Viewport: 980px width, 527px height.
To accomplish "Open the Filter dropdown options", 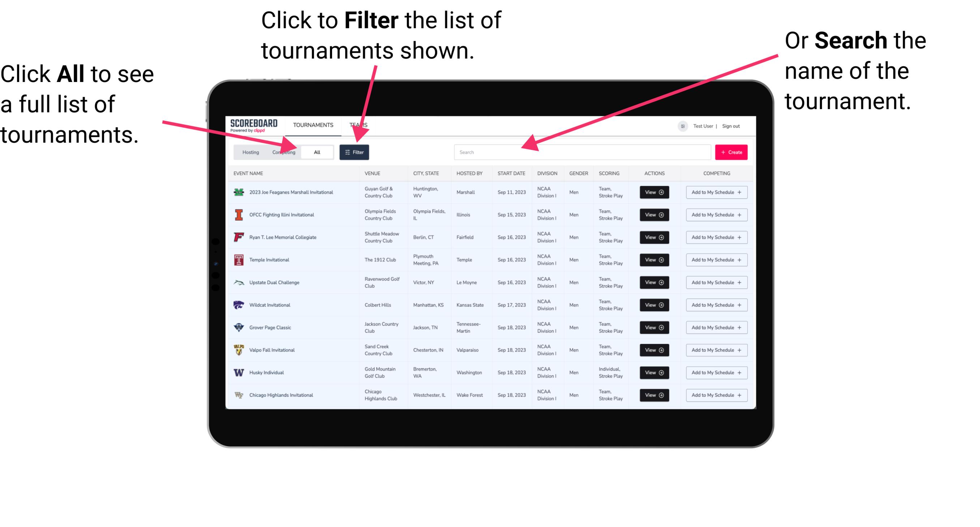I will (x=354, y=152).
